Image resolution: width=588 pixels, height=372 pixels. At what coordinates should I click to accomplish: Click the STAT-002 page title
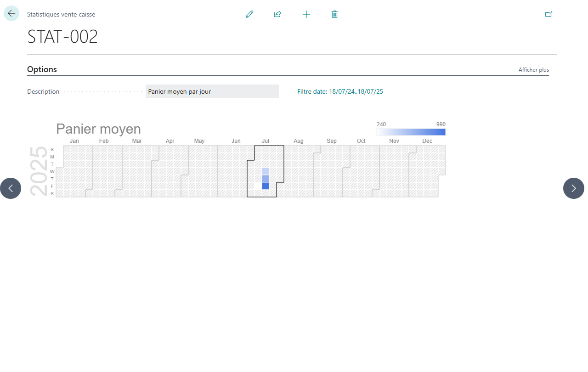[62, 37]
